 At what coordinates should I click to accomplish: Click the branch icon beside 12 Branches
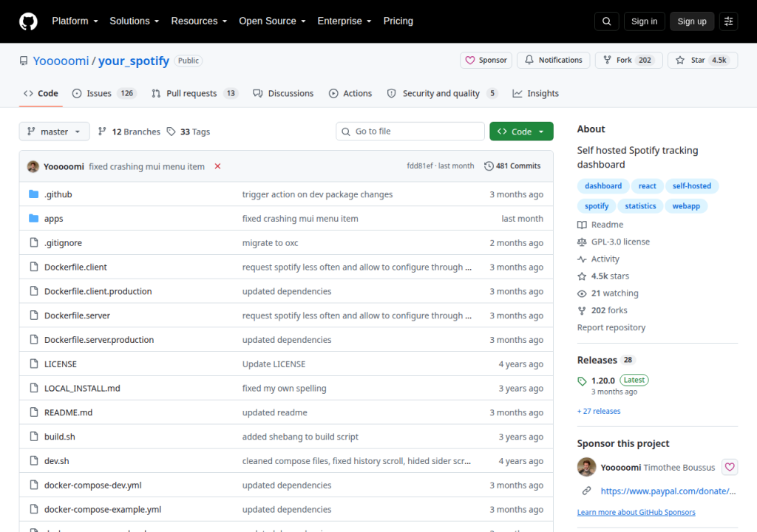click(x=102, y=132)
